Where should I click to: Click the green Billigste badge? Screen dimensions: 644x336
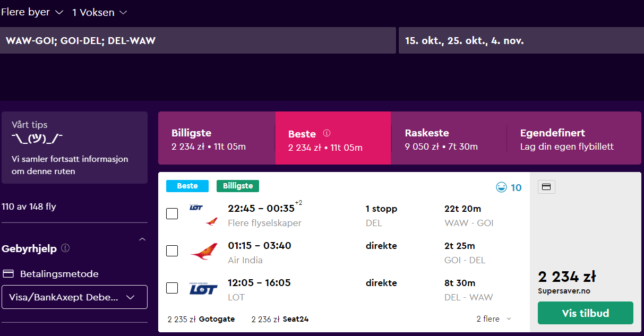click(238, 186)
